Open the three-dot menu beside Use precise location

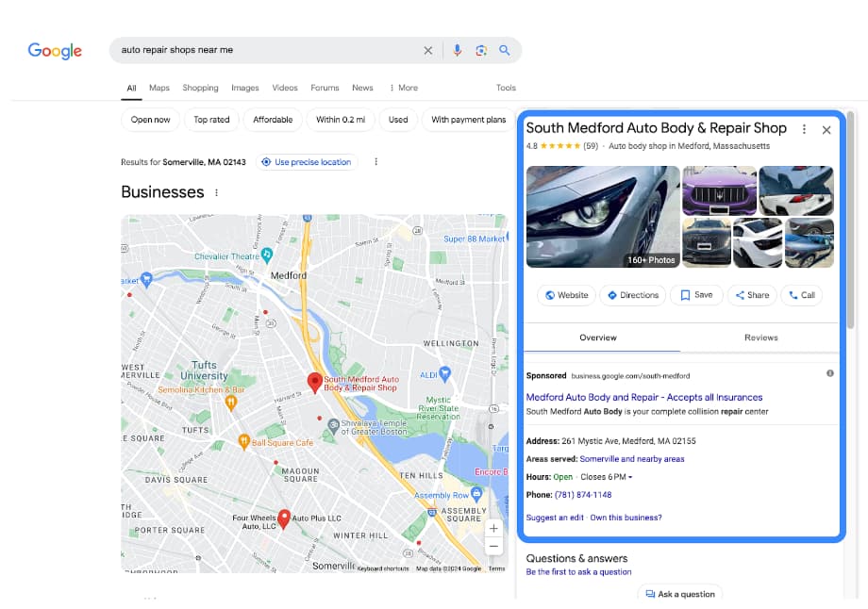(376, 161)
